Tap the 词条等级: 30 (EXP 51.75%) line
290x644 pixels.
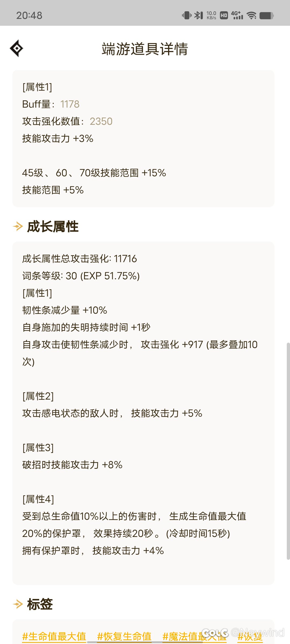coord(81,276)
